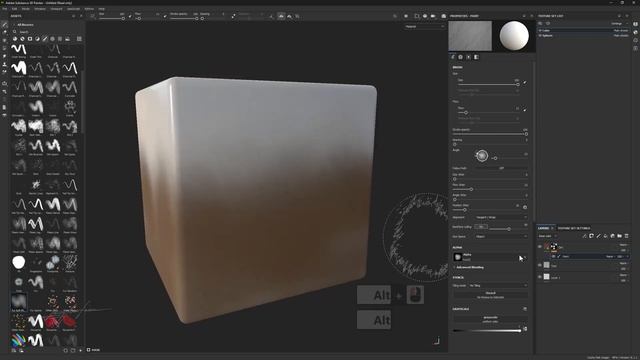Filter assets by Alphas icon

click(52, 39)
